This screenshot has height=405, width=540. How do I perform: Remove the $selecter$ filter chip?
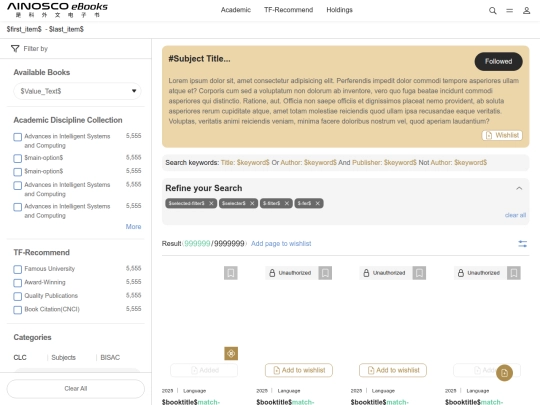252,204
